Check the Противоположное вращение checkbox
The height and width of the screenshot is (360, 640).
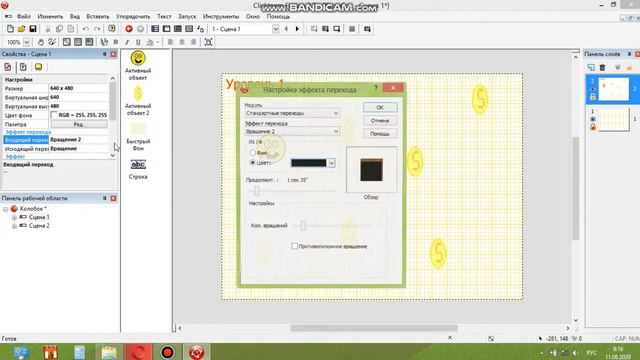pos(294,246)
